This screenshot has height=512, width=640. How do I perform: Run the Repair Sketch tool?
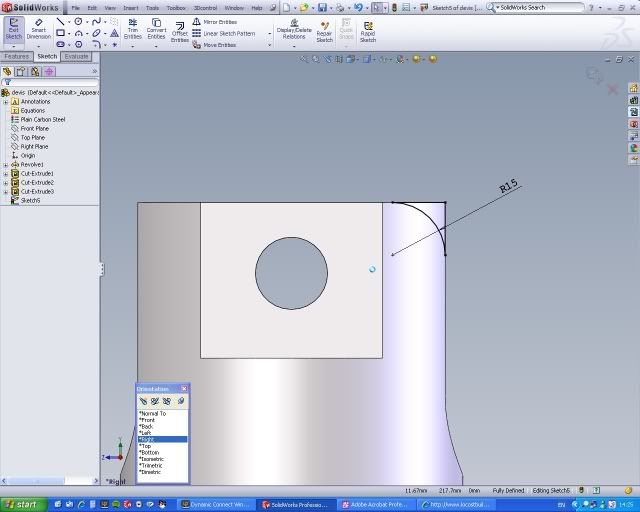[x=324, y=30]
